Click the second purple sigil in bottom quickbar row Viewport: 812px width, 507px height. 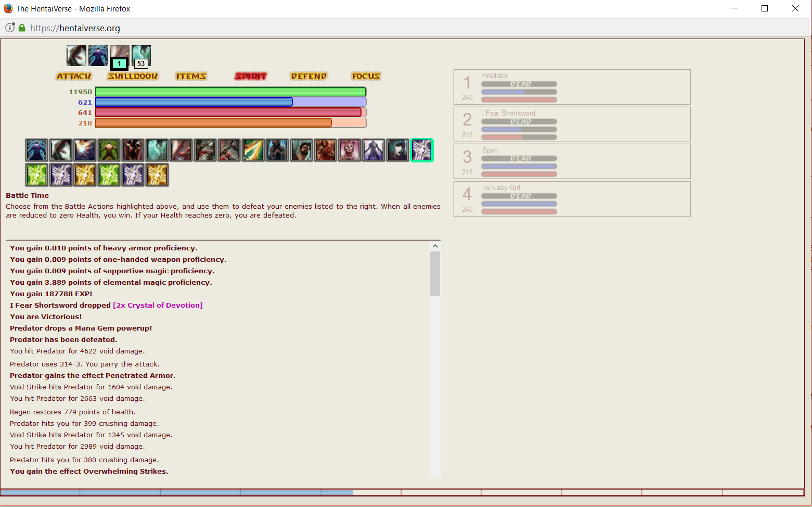pos(133,175)
